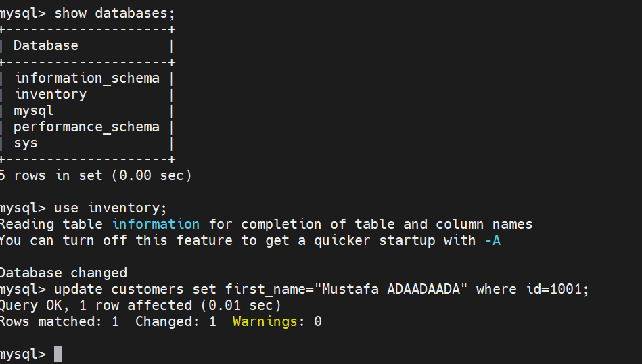Select the performance_schema database row
Viewport: 642px width, 364px height.
(87, 127)
